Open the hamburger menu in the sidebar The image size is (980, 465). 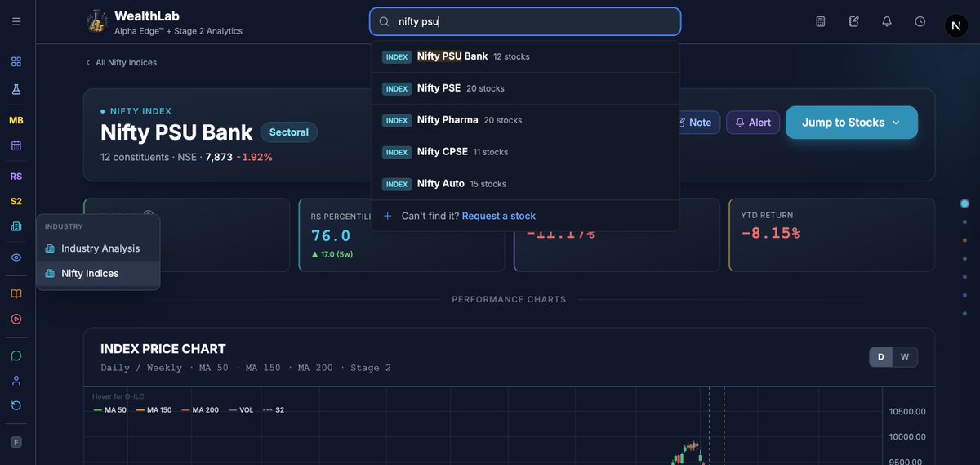[x=16, y=21]
